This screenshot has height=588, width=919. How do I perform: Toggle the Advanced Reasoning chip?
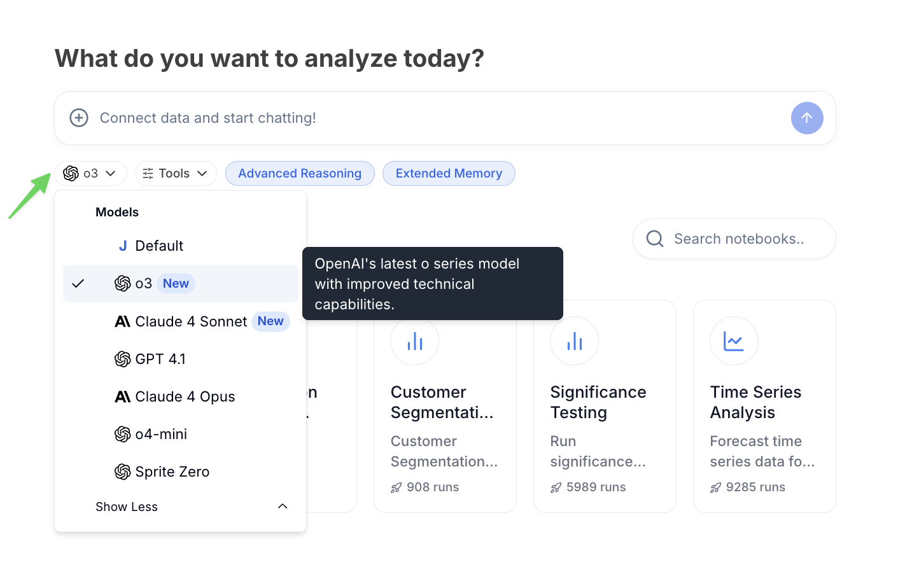click(300, 173)
